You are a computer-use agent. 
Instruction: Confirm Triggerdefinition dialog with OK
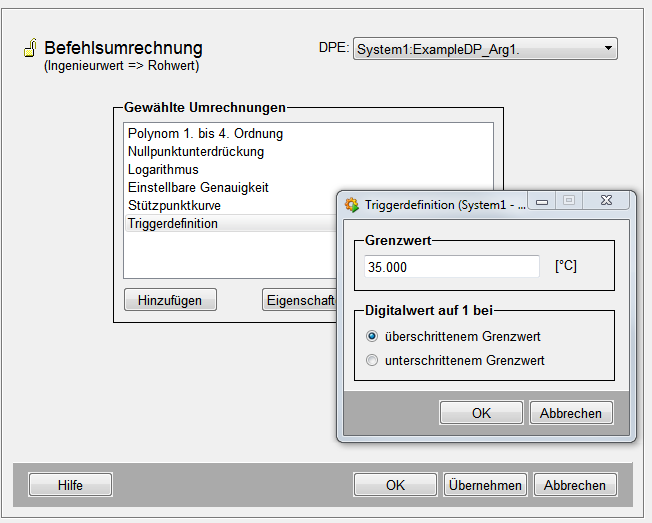(x=481, y=413)
